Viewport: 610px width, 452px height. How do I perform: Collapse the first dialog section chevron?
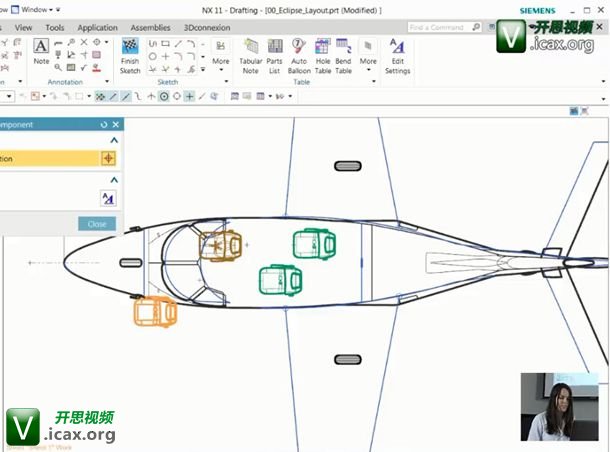pos(114,140)
